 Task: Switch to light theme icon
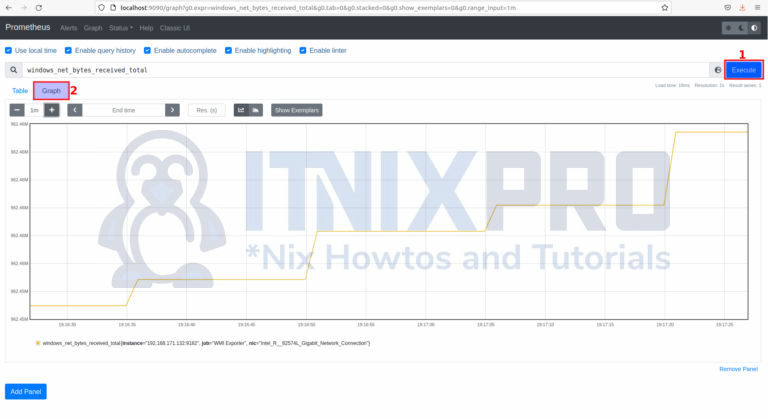[x=728, y=28]
